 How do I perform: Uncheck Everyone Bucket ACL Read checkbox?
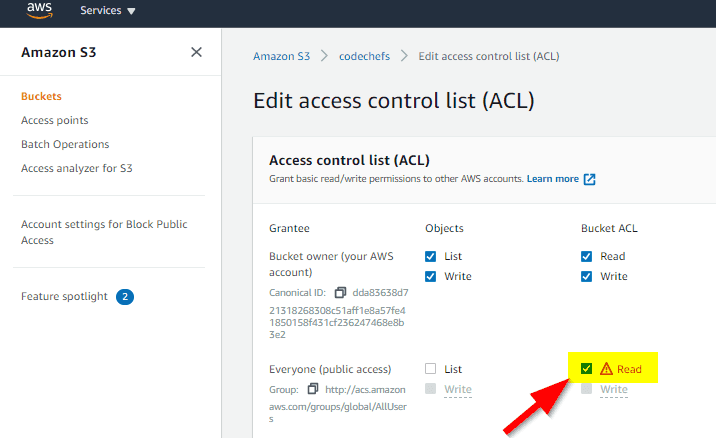pos(586,369)
